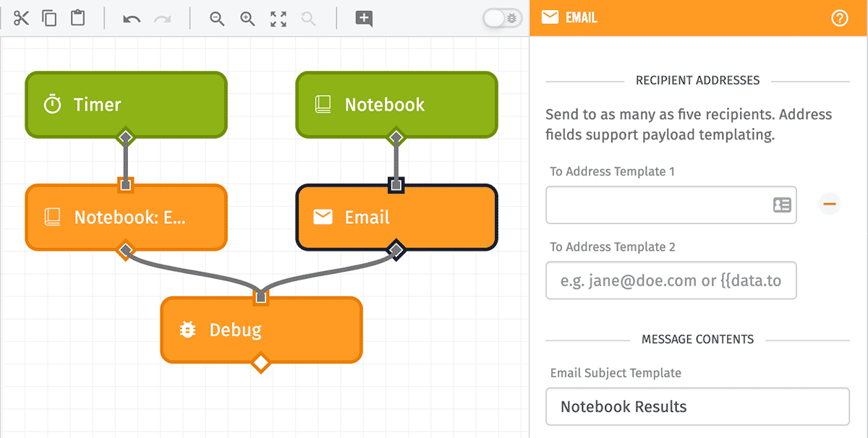868x438 pixels.
Task: Click the RECIPIENT ADDRESSES section heading
Action: coord(698,80)
